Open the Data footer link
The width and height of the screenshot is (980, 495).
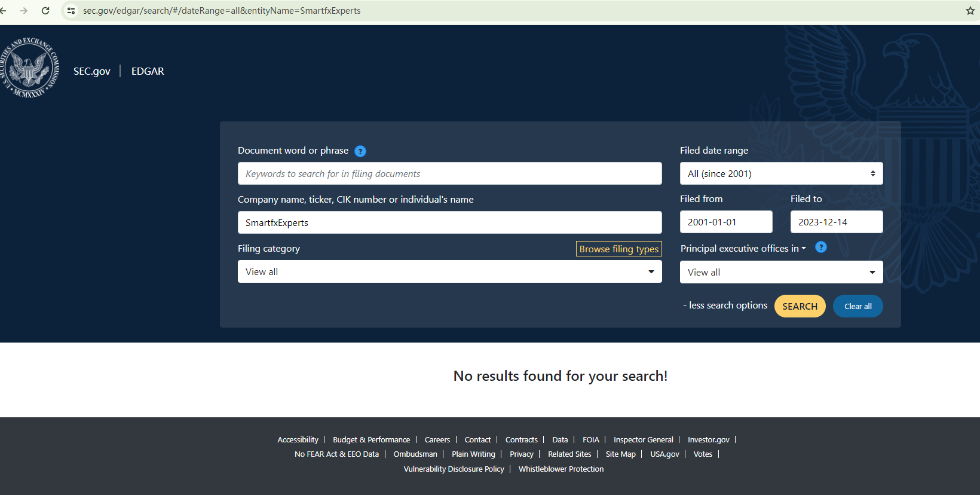click(x=560, y=440)
